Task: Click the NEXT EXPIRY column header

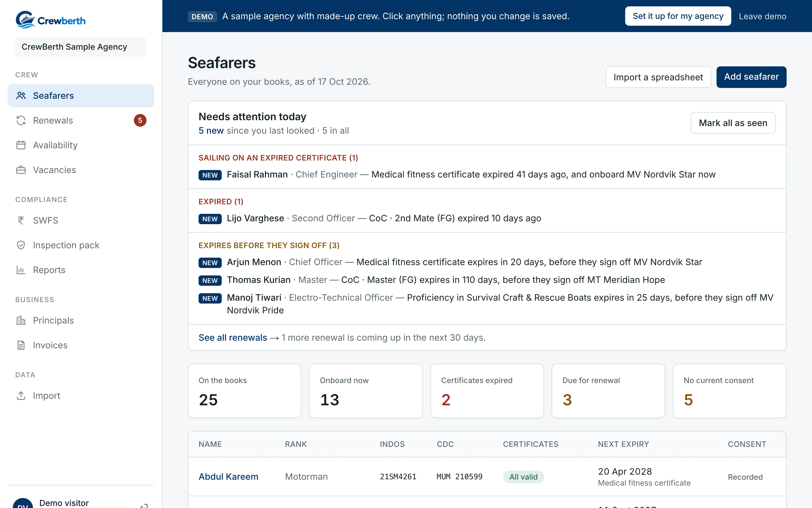Action: pos(623,444)
